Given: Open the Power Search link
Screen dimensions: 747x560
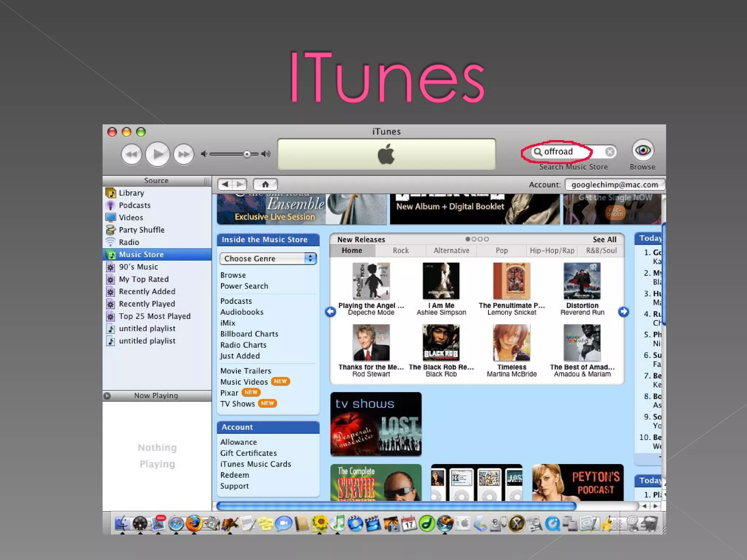Looking at the screenshot, I should [244, 286].
